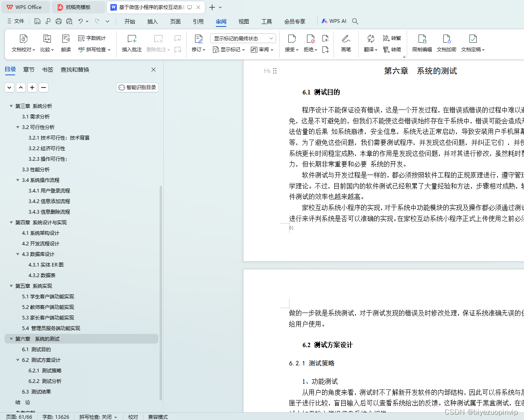Collapse 第三章 系统分析 in outline
The image size is (524, 420).
tap(11, 106)
